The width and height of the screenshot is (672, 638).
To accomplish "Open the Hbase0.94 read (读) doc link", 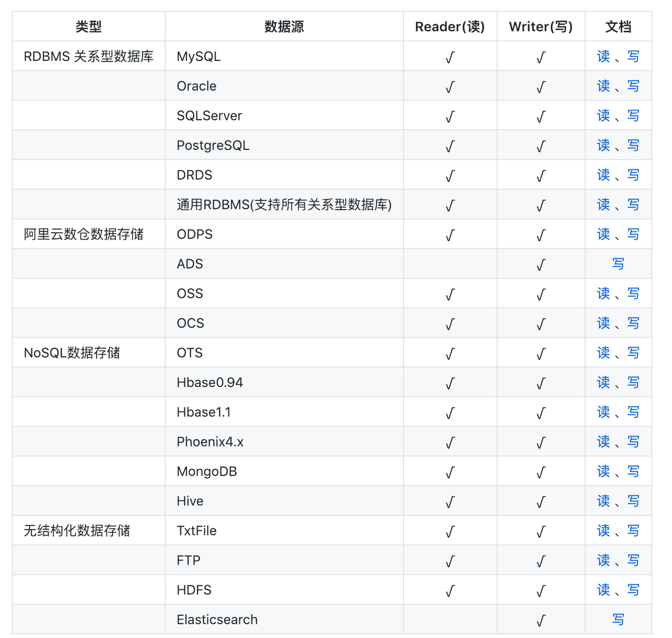I will (603, 383).
